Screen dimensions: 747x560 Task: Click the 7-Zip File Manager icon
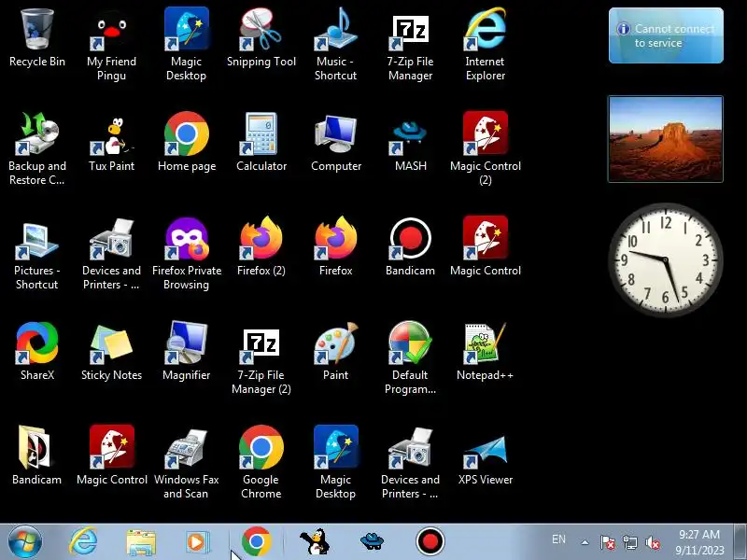pos(410,44)
